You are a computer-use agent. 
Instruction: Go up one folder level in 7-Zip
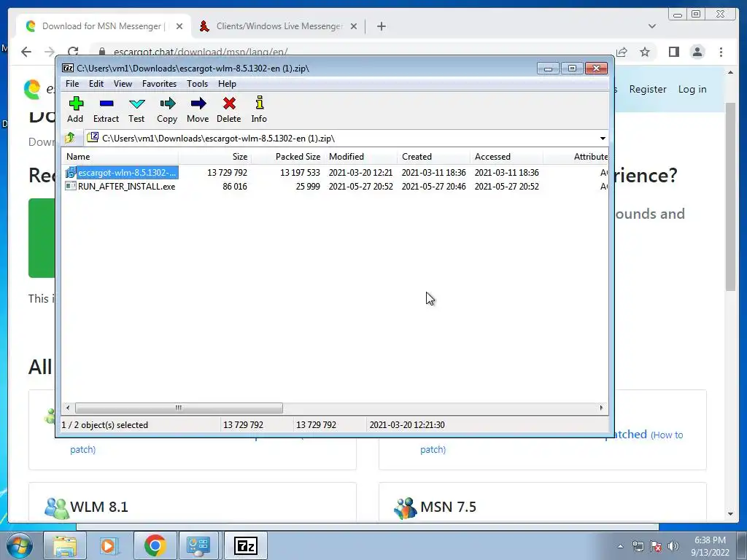pyautogui.click(x=70, y=138)
